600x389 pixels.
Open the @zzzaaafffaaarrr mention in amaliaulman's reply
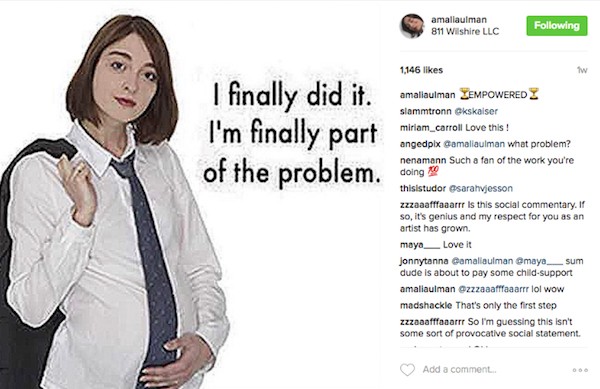(x=494, y=289)
